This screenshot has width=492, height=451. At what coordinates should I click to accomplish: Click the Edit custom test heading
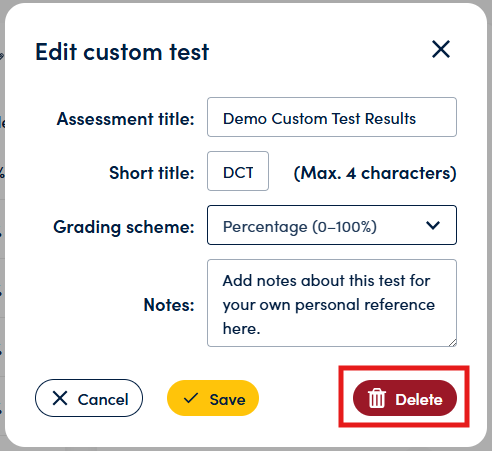pyautogui.click(x=122, y=52)
